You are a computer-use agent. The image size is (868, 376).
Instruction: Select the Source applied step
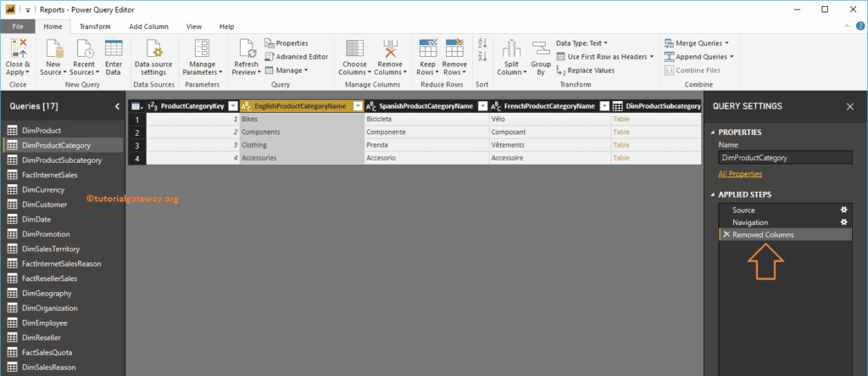tap(784, 210)
